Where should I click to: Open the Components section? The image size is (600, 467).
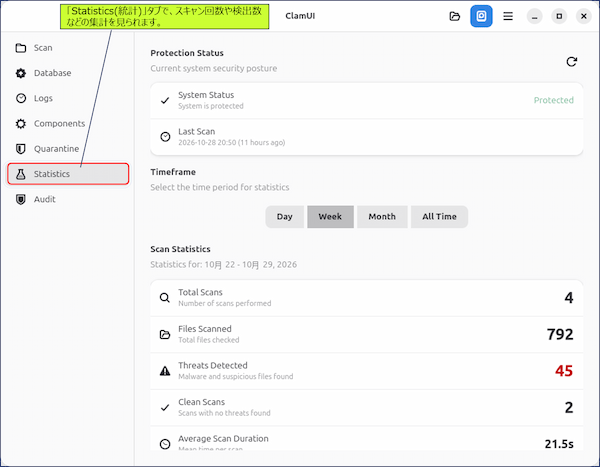(68, 124)
